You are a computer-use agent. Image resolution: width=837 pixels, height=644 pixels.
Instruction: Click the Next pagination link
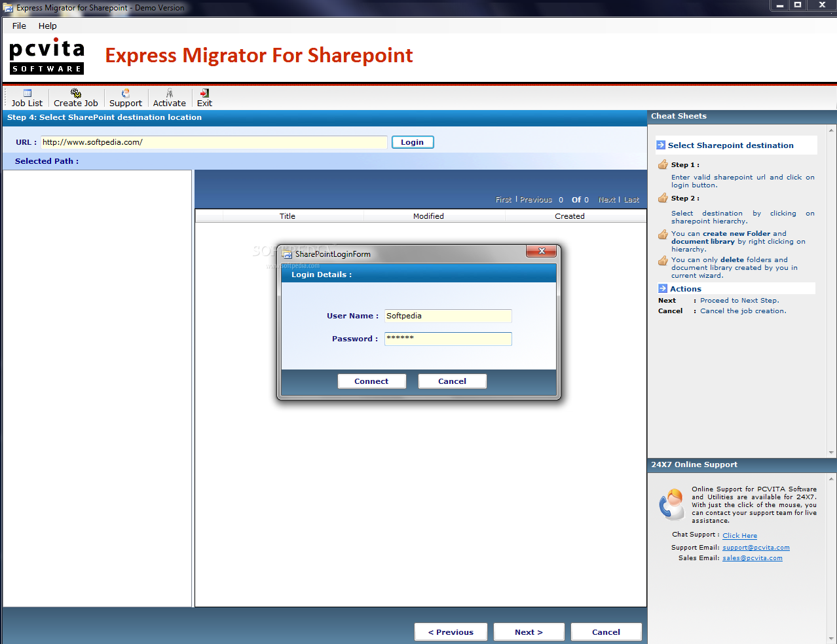tap(607, 200)
